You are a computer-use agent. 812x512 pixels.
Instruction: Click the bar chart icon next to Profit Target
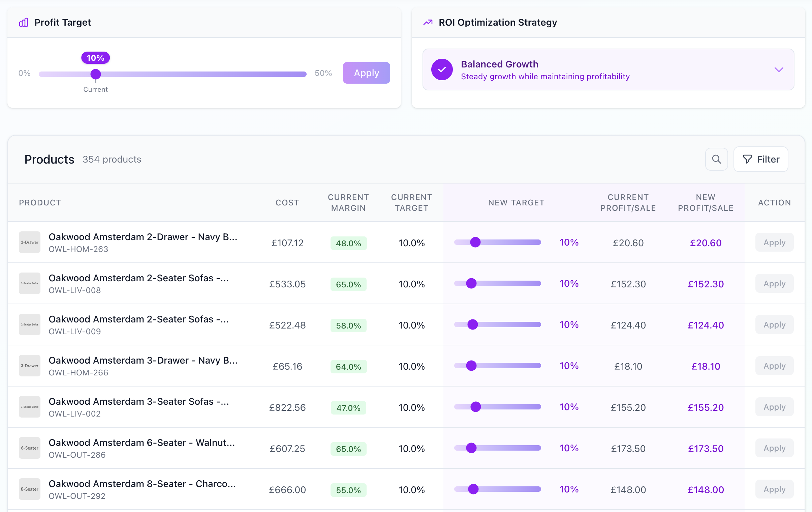point(23,22)
